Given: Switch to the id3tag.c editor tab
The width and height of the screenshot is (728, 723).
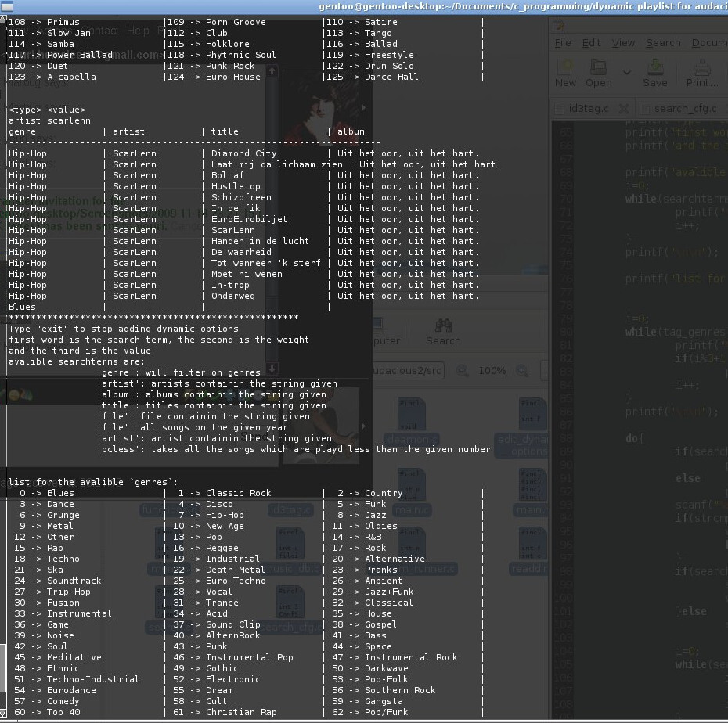Looking at the screenshot, I should 588,109.
